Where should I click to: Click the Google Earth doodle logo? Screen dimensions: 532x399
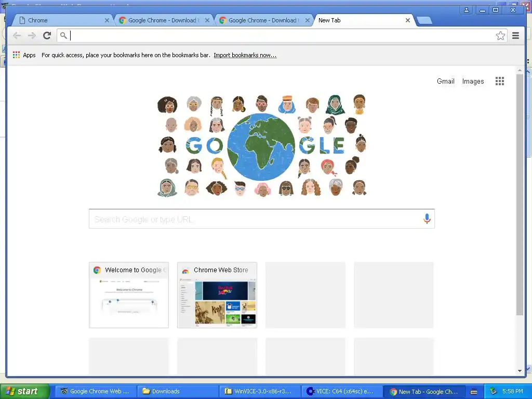click(262, 146)
